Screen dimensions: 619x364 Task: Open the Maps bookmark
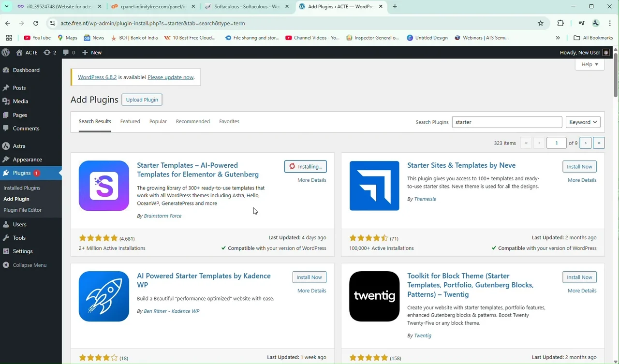[67, 38]
